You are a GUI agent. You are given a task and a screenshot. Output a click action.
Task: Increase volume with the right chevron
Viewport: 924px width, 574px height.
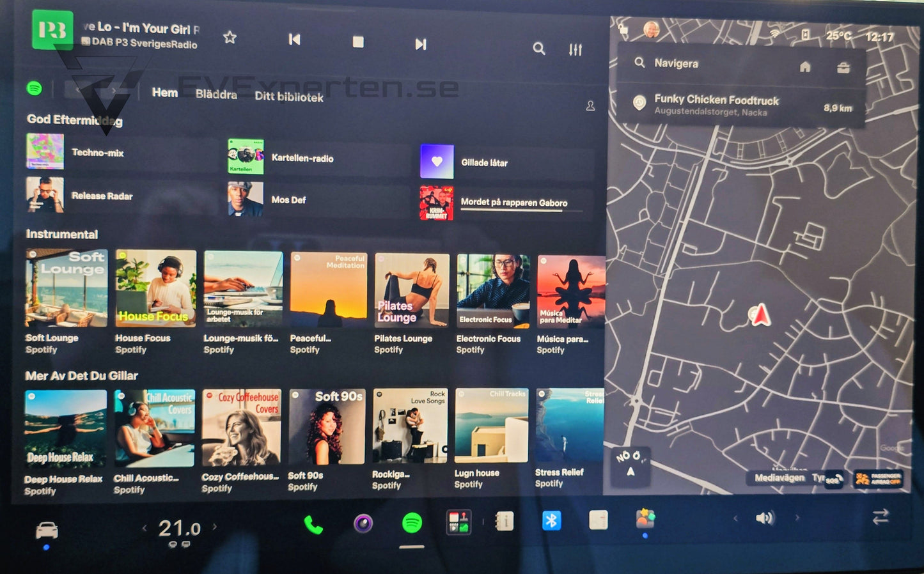[x=797, y=517]
